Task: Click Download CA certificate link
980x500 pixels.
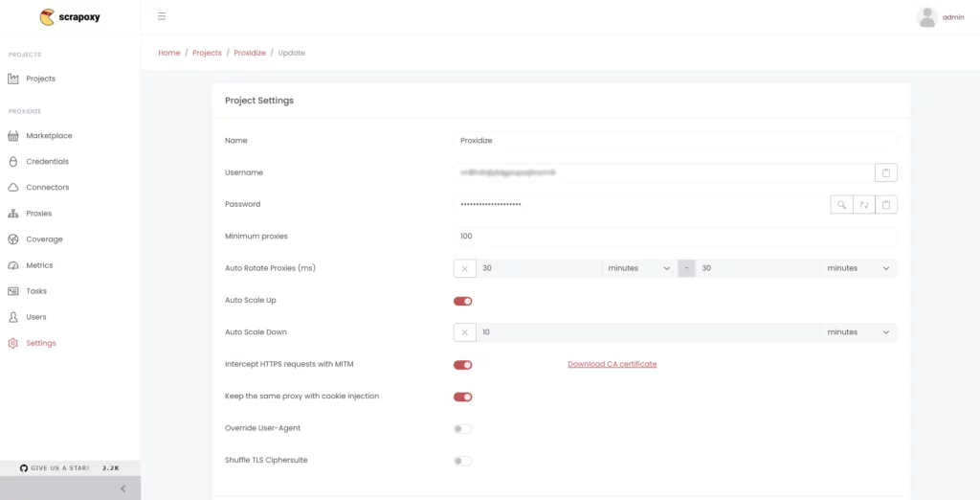Action: pyautogui.click(x=612, y=364)
